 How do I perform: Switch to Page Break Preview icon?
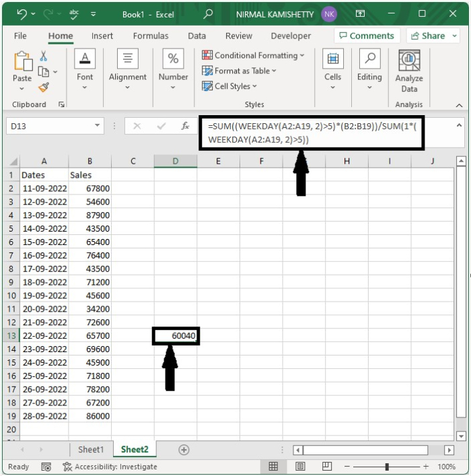(327, 467)
